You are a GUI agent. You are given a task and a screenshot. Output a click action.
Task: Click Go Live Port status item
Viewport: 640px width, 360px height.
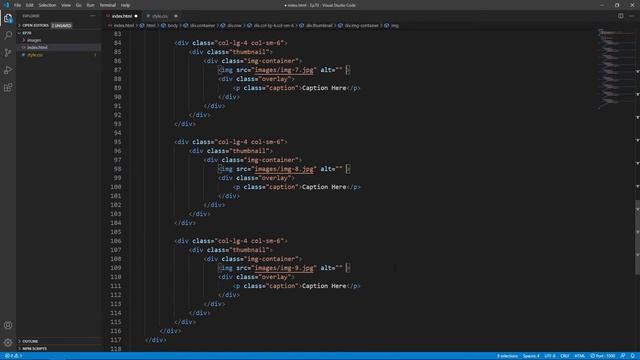pos(603,356)
